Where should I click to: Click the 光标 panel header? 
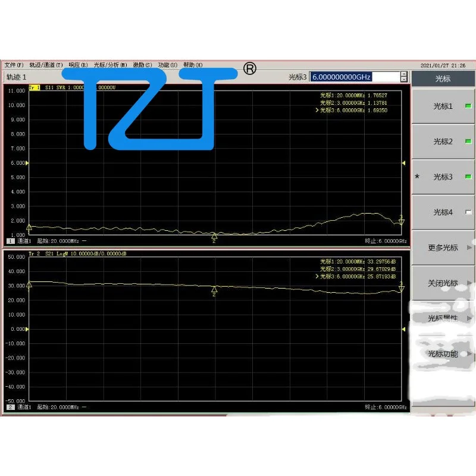(443, 79)
